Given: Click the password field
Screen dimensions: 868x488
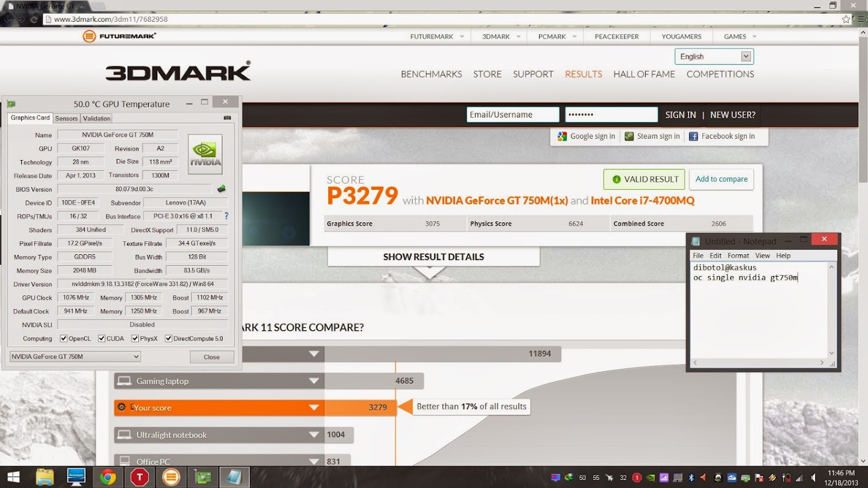Looking at the screenshot, I should click(611, 114).
